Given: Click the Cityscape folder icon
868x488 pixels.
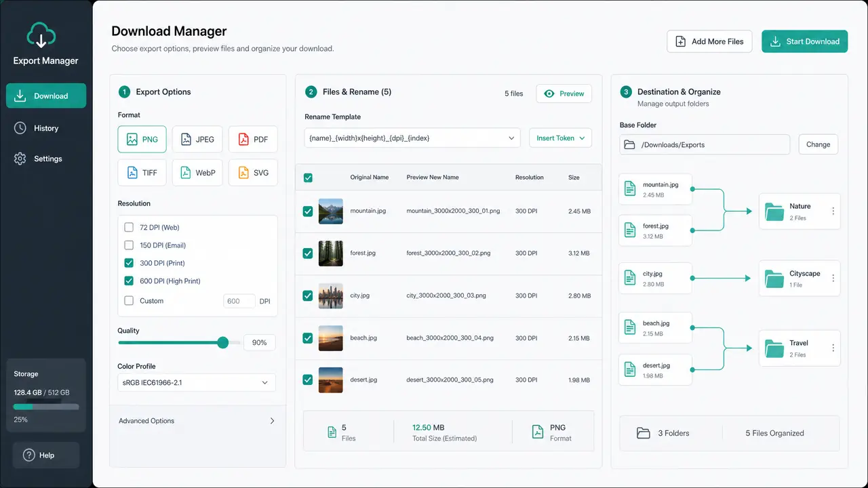Looking at the screenshot, I should [x=774, y=279].
